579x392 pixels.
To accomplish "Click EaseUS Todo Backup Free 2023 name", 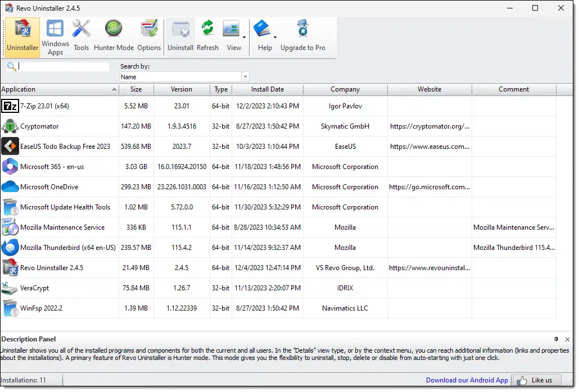I will 65,147.
